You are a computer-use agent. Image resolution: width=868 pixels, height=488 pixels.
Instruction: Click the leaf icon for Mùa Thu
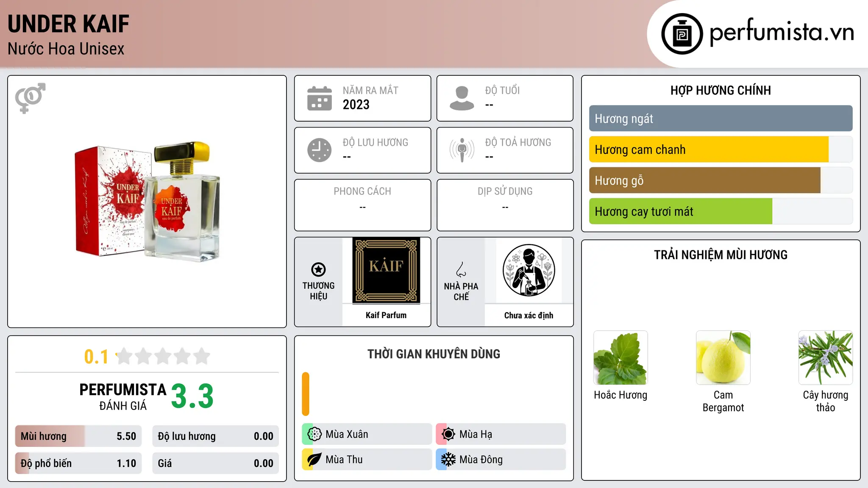click(314, 459)
